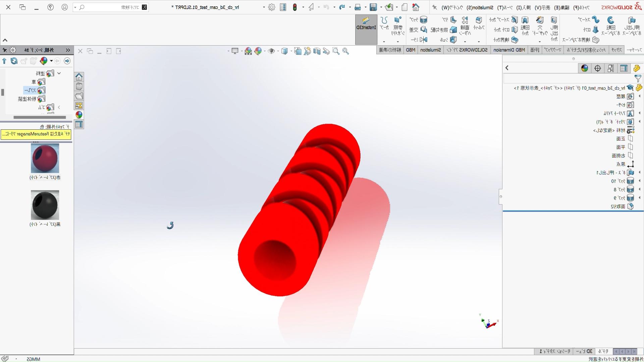This screenshot has height=362, width=644.
Task: Open the Motion Study 1 bottom tab
Action: (555, 351)
